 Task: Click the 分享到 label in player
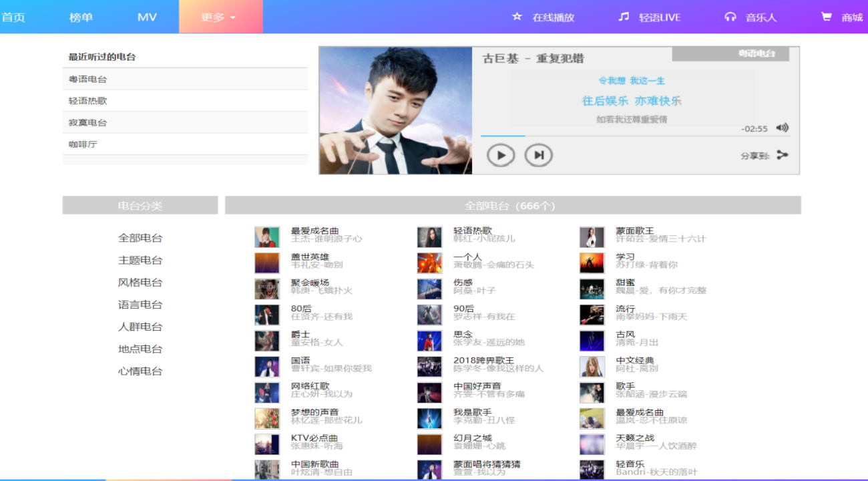(755, 156)
